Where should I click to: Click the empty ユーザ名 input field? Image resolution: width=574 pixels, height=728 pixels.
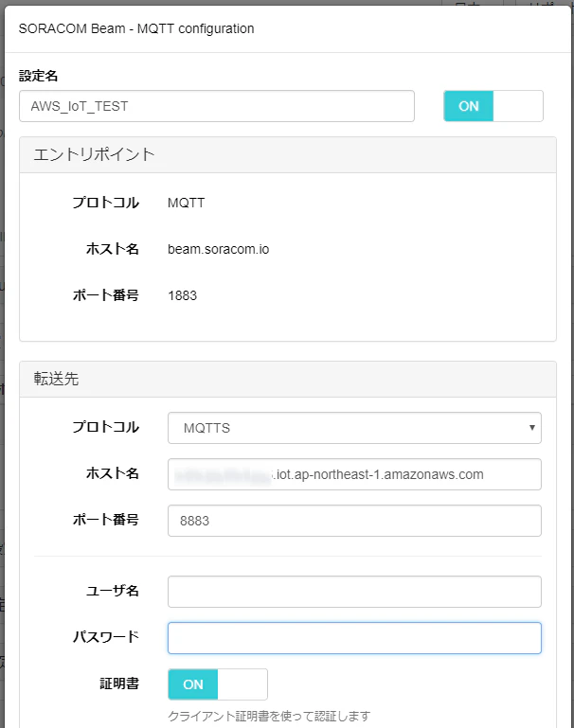pyautogui.click(x=354, y=592)
